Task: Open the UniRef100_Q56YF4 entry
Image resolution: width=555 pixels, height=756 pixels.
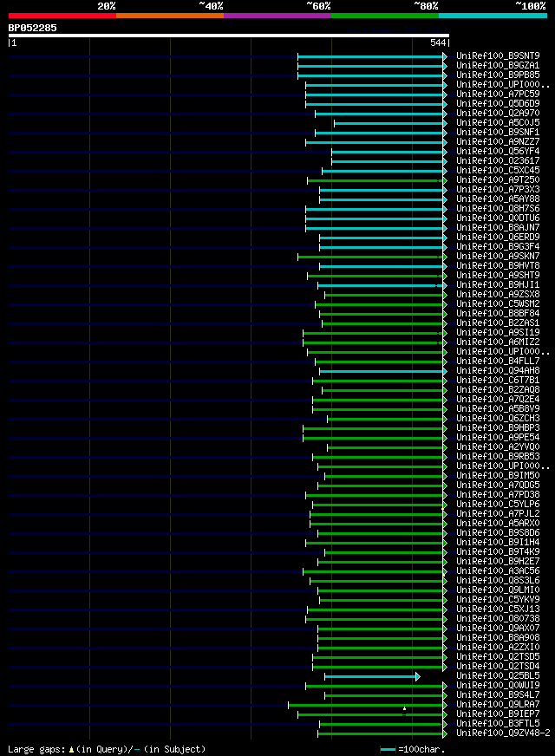Action: (498, 152)
